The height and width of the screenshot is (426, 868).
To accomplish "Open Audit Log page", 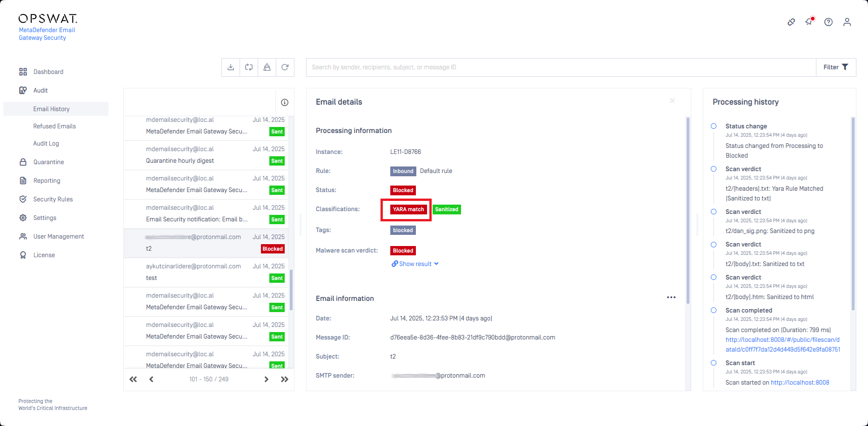I will click(x=46, y=143).
